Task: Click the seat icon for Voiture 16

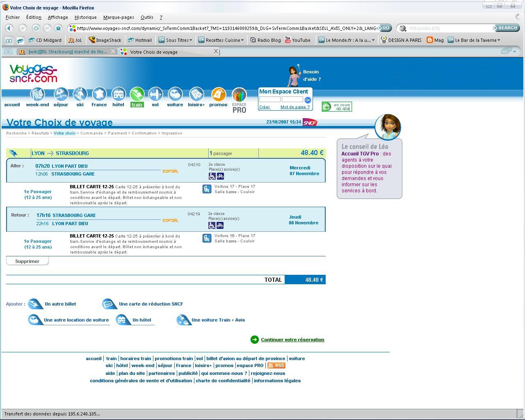Action: click(207, 238)
